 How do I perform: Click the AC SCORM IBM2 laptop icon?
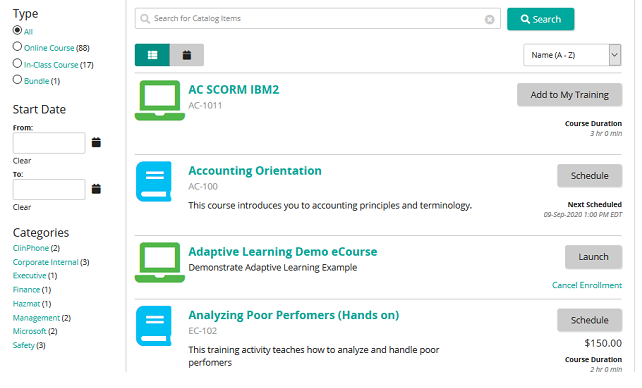click(x=160, y=100)
